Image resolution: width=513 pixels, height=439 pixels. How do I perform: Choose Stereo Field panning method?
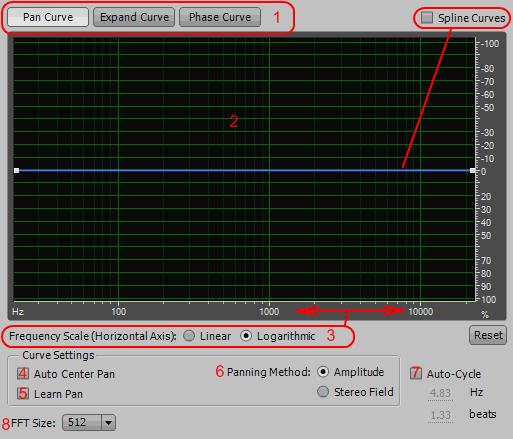pos(323,392)
